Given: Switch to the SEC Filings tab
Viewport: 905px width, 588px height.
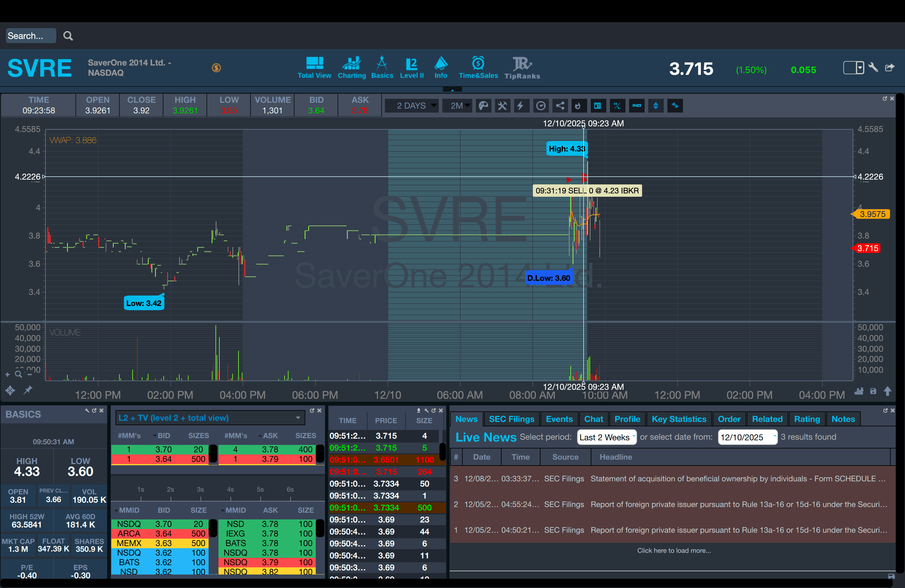Looking at the screenshot, I should pyautogui.click(x=511, y=419).
